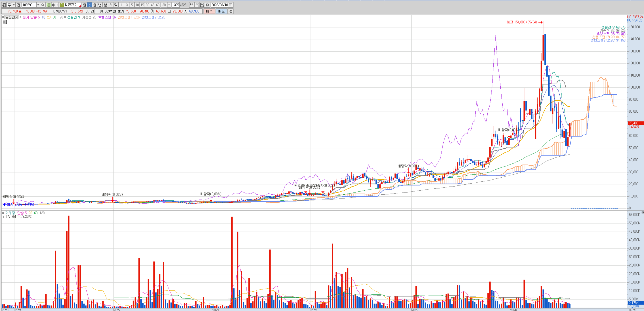Toggle the 전환선 Ichimoku legend box
Screen dimensions: 644x311
tap(65, 17)
